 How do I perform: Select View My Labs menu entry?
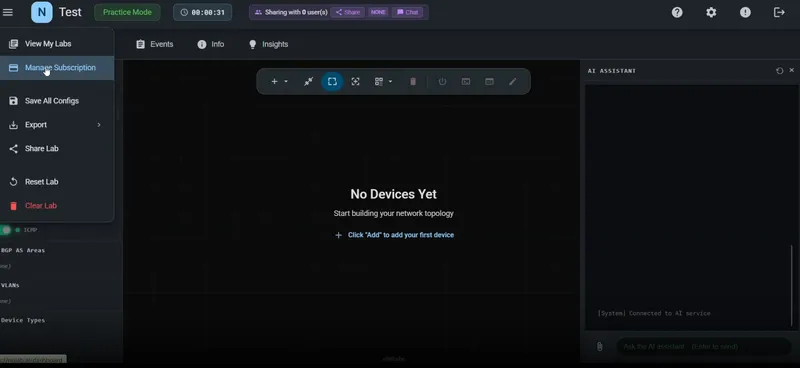click(x=57, y=44)
